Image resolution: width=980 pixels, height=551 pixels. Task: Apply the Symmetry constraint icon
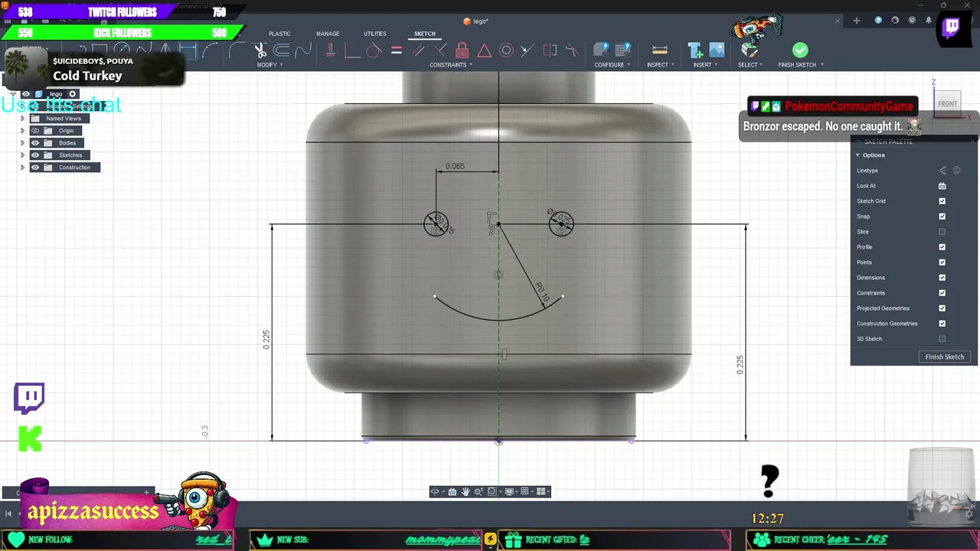tap(550, 51)
